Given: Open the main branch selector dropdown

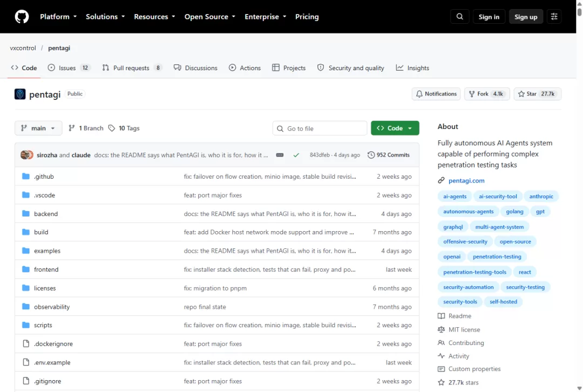Looking at the screenshot, I should pos(38,128).
